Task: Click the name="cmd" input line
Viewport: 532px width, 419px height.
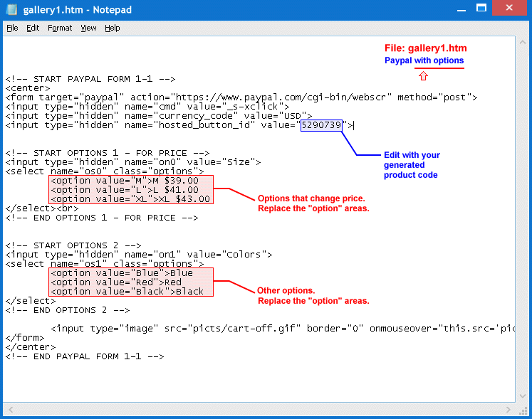Action: click(147, 107)
